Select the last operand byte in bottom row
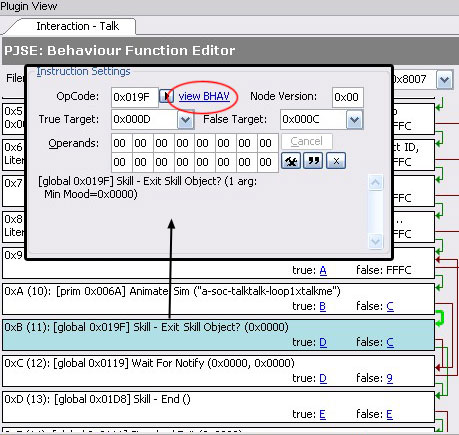This screenshot has height=435, width=459. pyautogui.click(x=268, y=162)
